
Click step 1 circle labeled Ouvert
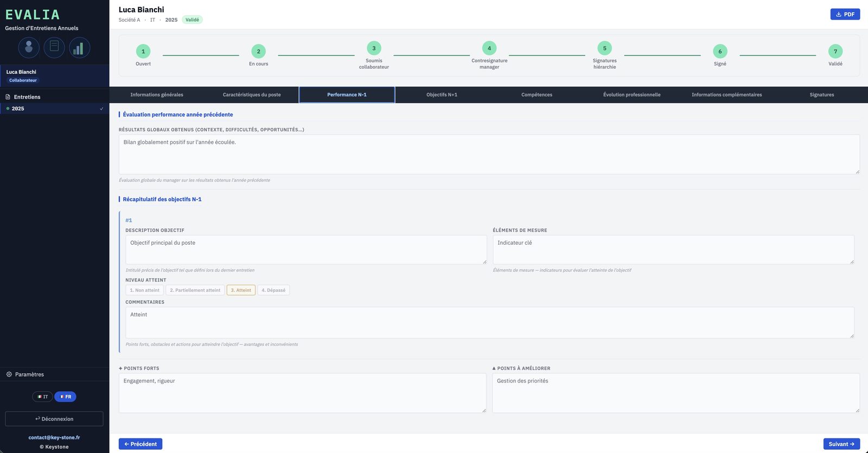(143, 52)
